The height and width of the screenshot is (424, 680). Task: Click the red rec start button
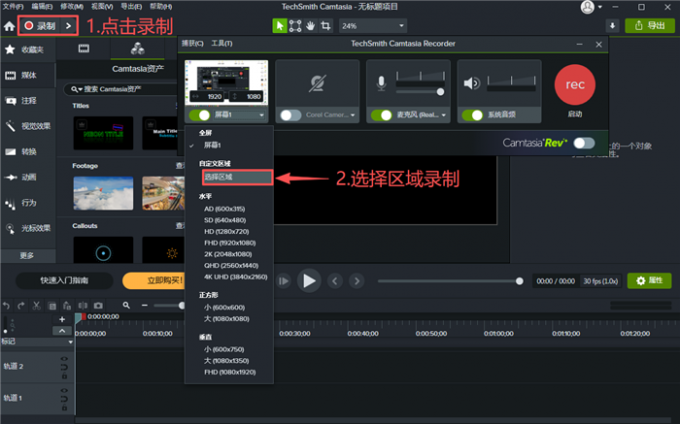(x=575, y=85)
